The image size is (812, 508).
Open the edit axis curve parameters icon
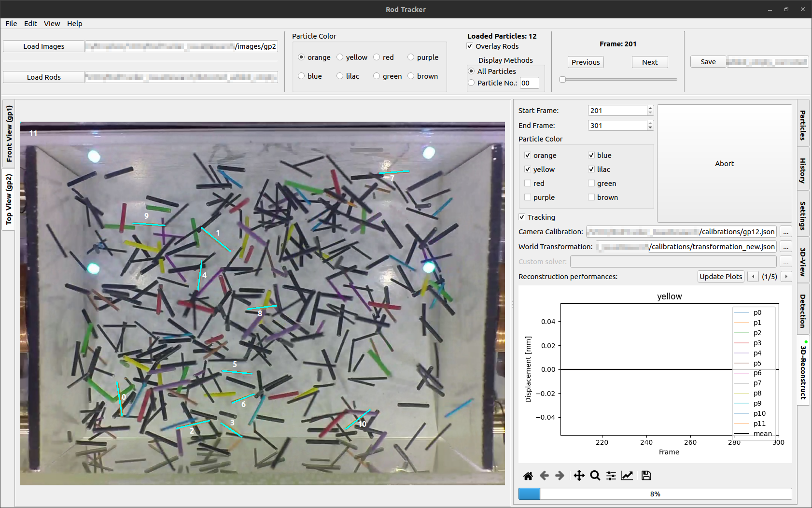tap(627, 476)
